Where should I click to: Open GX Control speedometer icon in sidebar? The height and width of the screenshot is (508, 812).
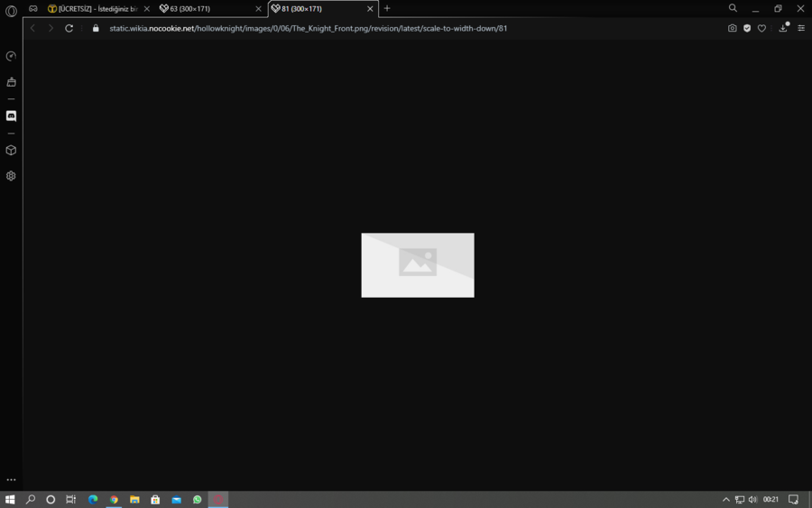click(x=11, y=56)
